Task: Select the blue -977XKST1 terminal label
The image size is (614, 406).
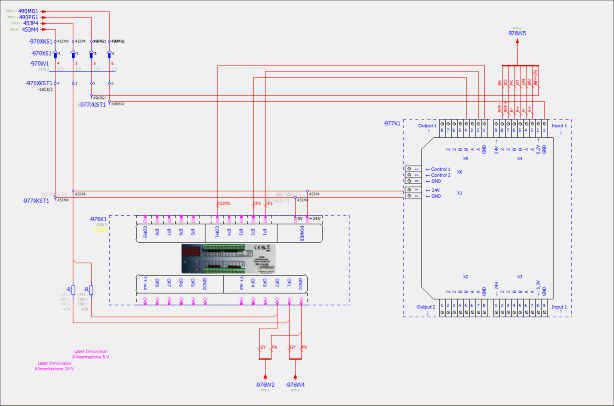Action: (36, 200)
